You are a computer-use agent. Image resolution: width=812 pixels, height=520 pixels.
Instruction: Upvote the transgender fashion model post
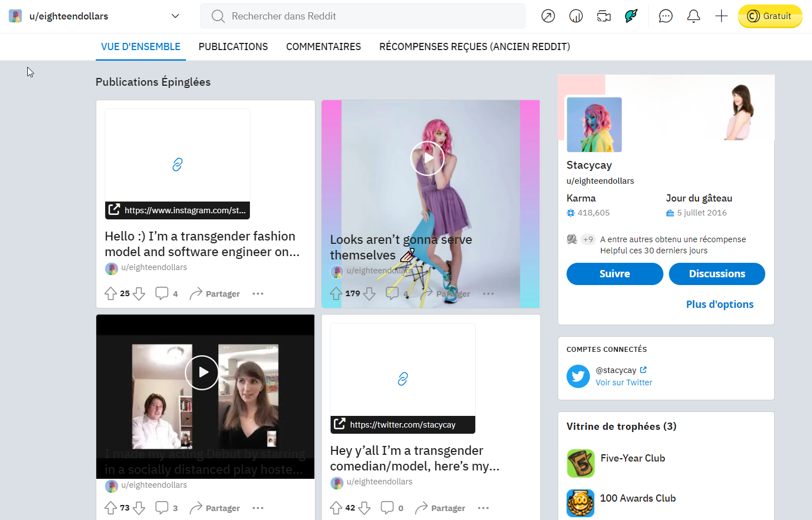tap(111, 293)
